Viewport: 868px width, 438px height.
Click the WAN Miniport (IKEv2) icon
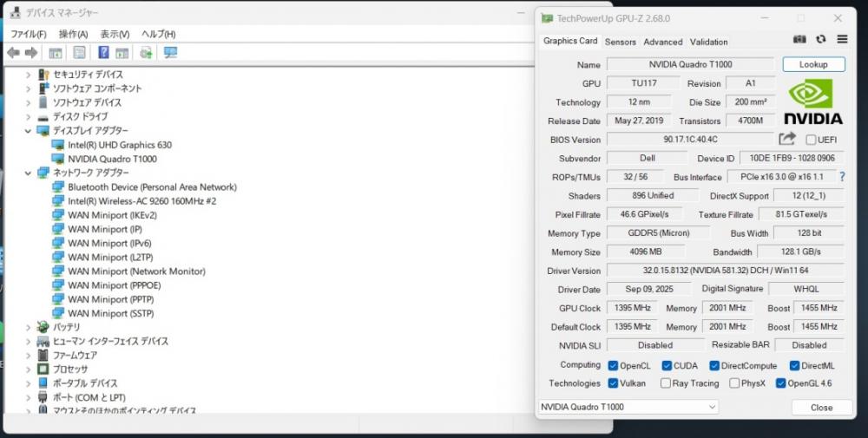57,215
